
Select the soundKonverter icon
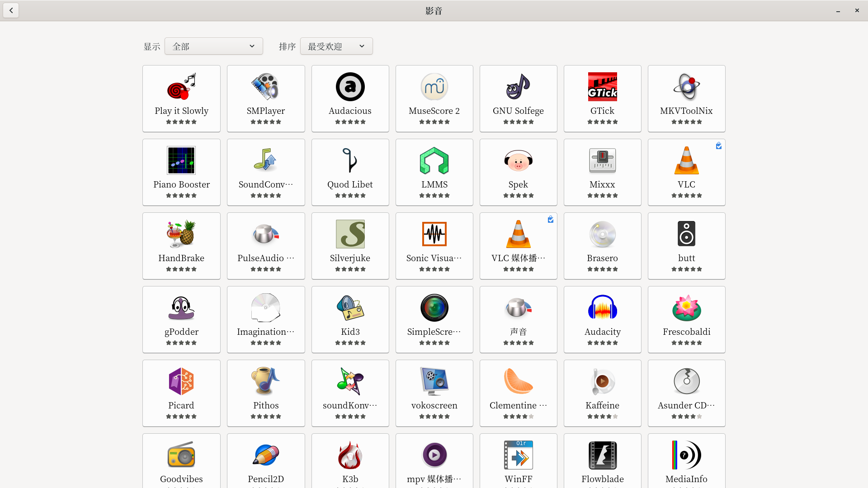pyautogui.click(x=350, y=381)
